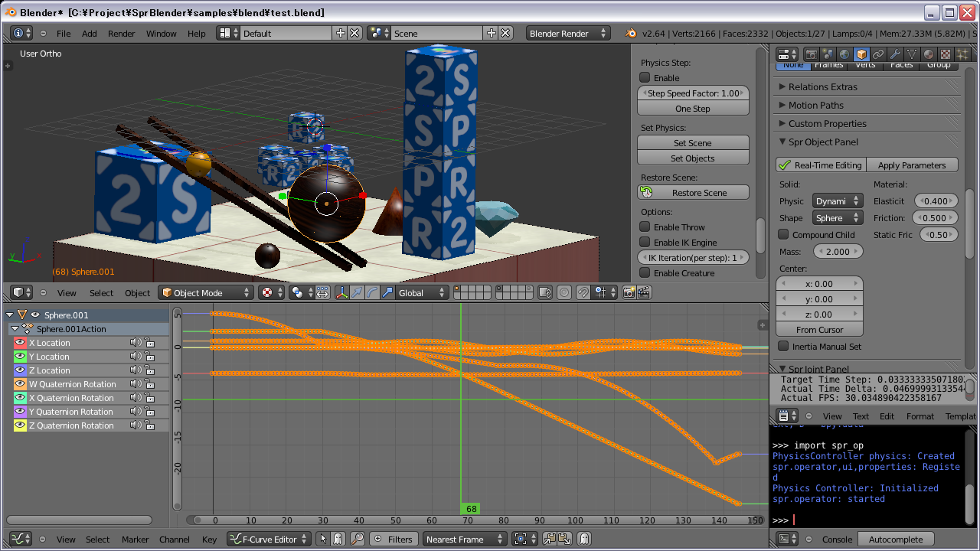This screenshot has height=551, width=980.
Task: Hide the Z Quaternion Rotation channel eye
Action: coord(20,425)
